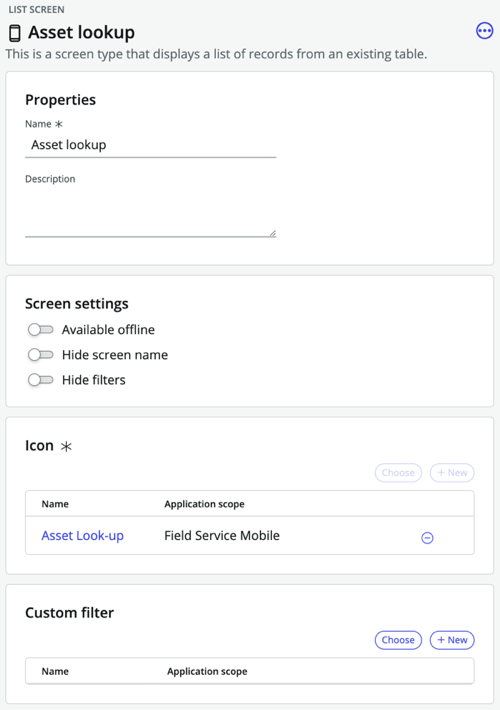
Task: Enable the Available offline toggle
Action: coord(40,330)
